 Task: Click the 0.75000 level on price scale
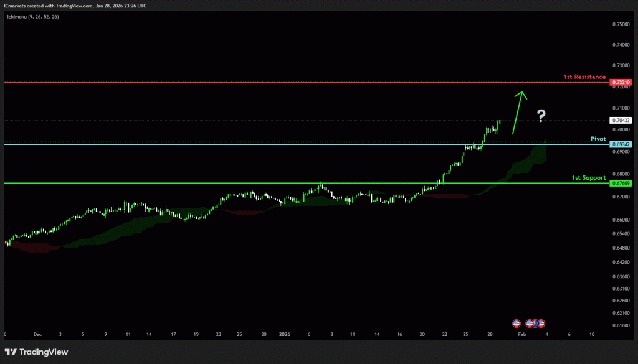(x=621, y=24)
